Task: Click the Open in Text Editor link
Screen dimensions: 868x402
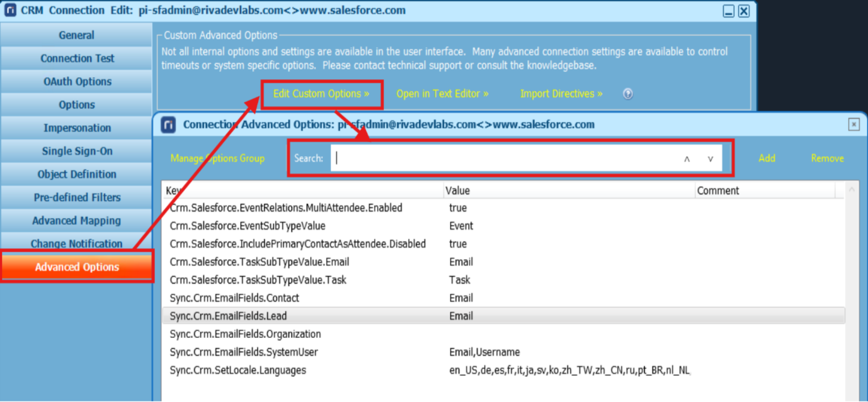Action: 442,94
